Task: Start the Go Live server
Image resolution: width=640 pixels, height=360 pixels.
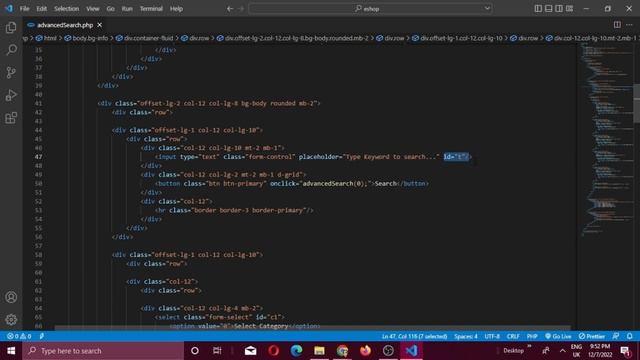Action: point(558,336)
